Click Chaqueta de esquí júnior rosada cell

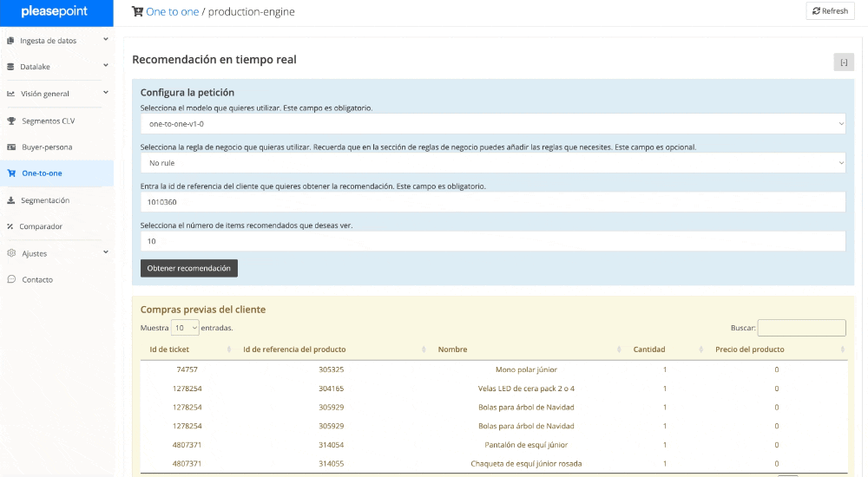[526, 464]
